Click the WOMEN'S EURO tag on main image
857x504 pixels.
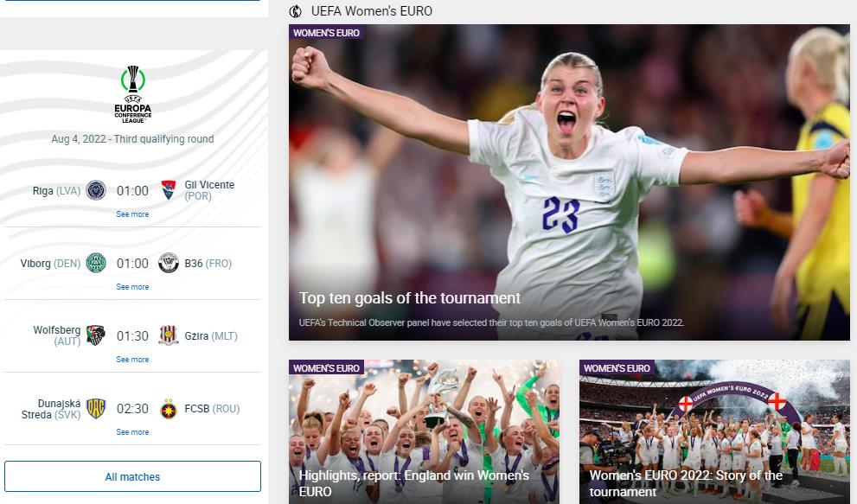click(x=326, y=33)
